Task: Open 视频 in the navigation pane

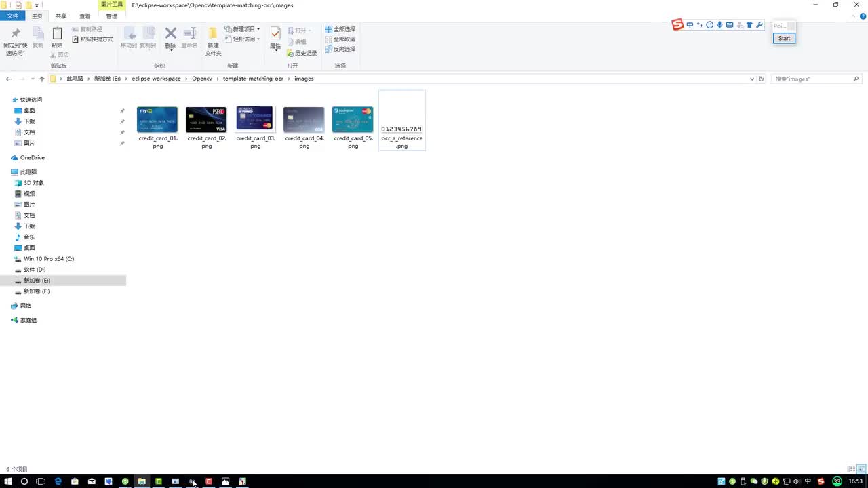Action: 24,194
